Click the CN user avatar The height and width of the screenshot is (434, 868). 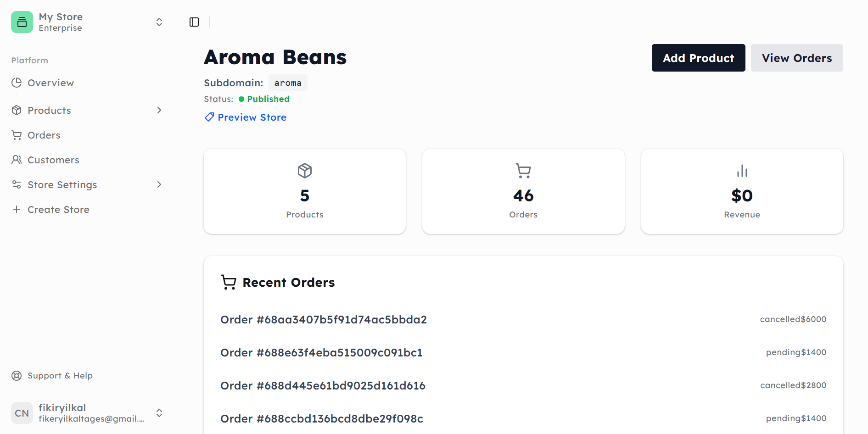(22, 413)
